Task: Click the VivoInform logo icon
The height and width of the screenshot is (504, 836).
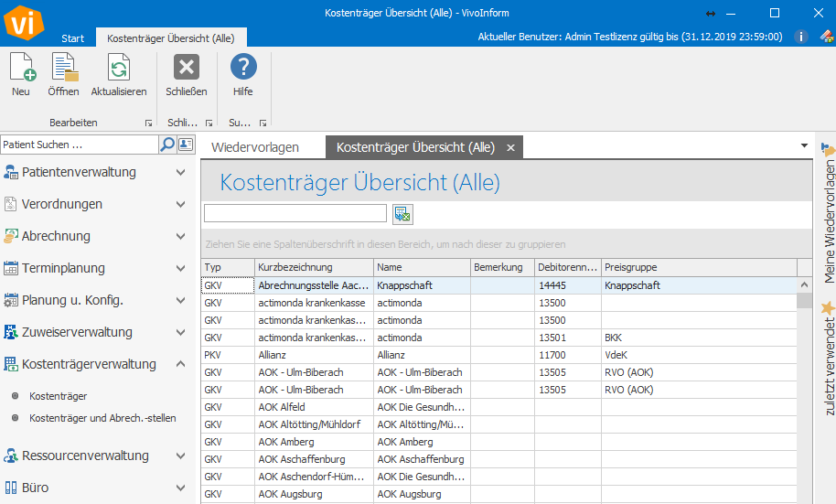Action: tap(22, 22)
